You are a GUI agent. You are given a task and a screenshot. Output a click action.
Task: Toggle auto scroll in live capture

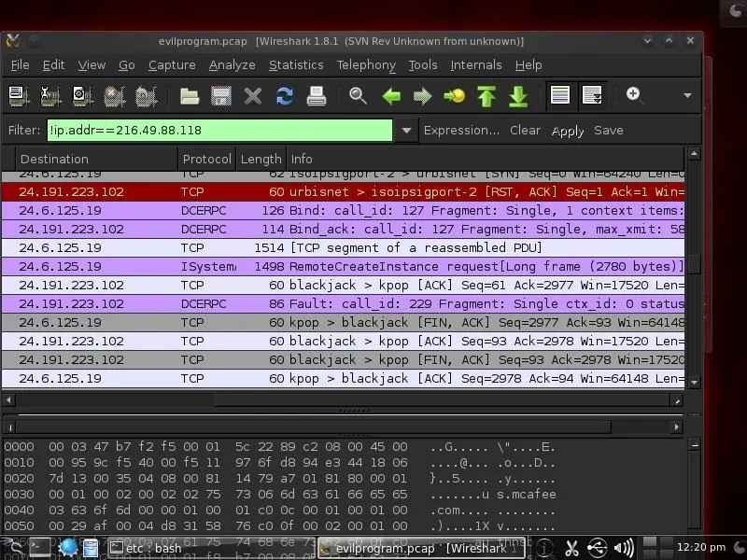[592, 95]
